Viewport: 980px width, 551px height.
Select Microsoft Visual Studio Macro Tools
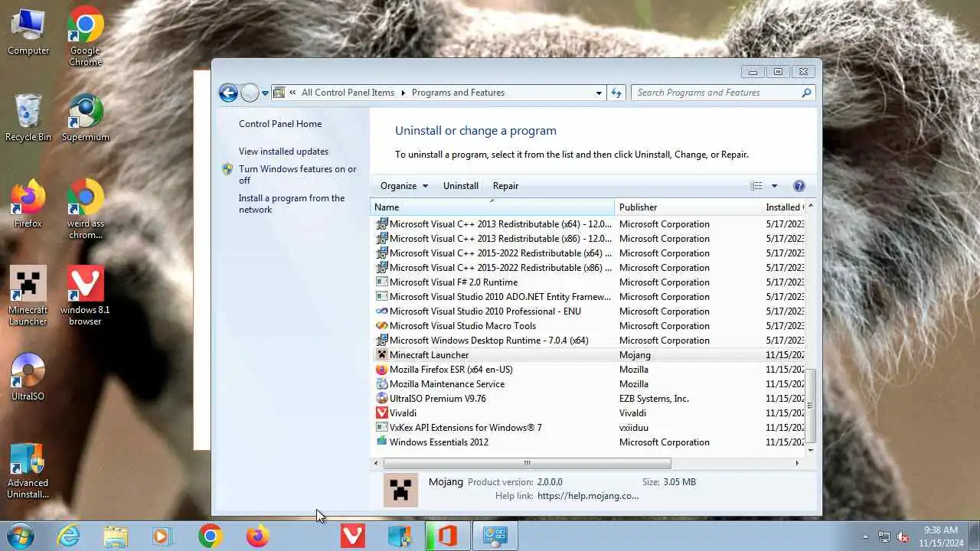pos(588,326)
